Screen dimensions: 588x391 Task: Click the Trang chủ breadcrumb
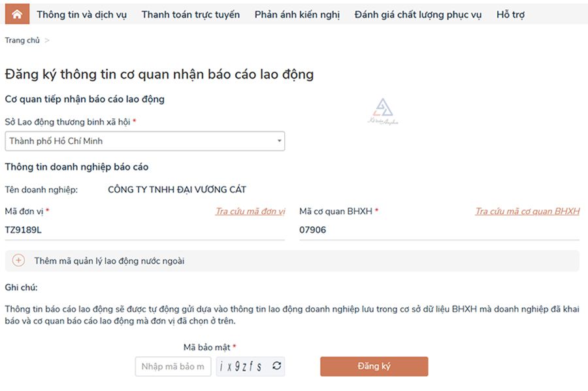coord(22,41)
